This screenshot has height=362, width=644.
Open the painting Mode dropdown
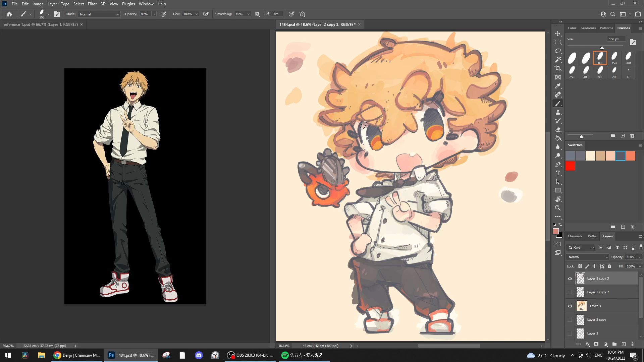coord(99,14)
